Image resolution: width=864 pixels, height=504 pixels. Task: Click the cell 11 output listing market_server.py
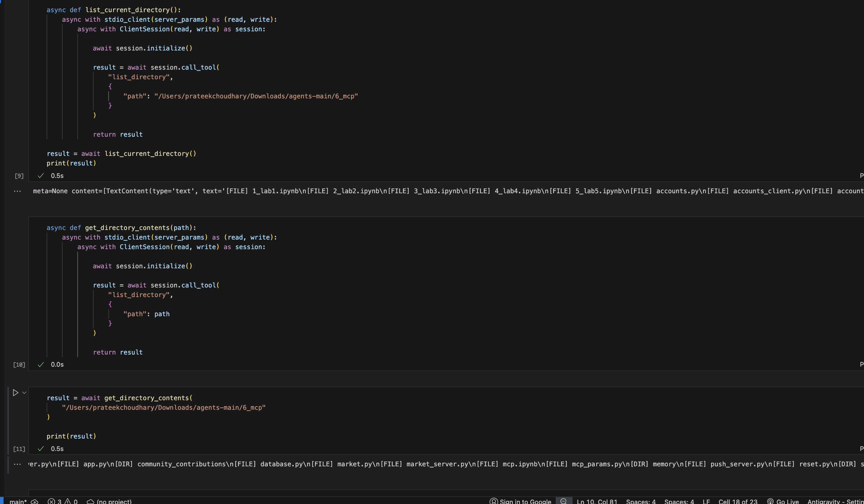click(x=446, y=464)
